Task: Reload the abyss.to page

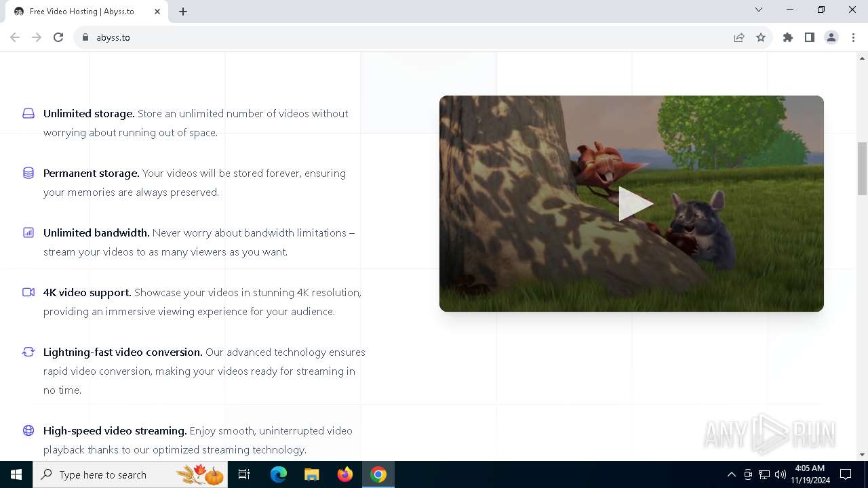Action: click(58, 37)
